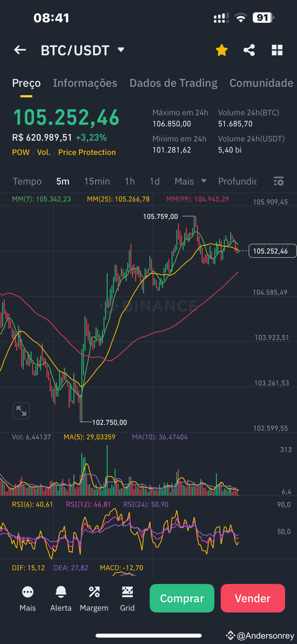Tap the Price Protection tag
The height and width of the screenshot is (644, 297).
coord(87,152)
